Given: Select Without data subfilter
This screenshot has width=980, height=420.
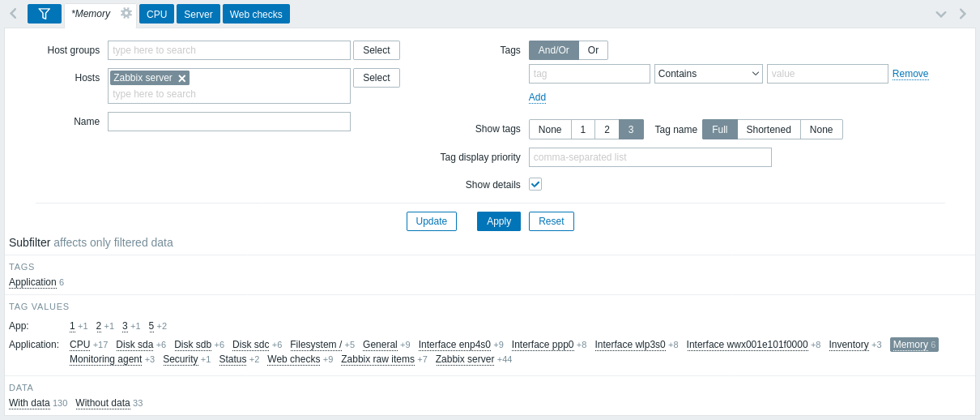Looking at the screenshot, I should click(x=103, y=403).
